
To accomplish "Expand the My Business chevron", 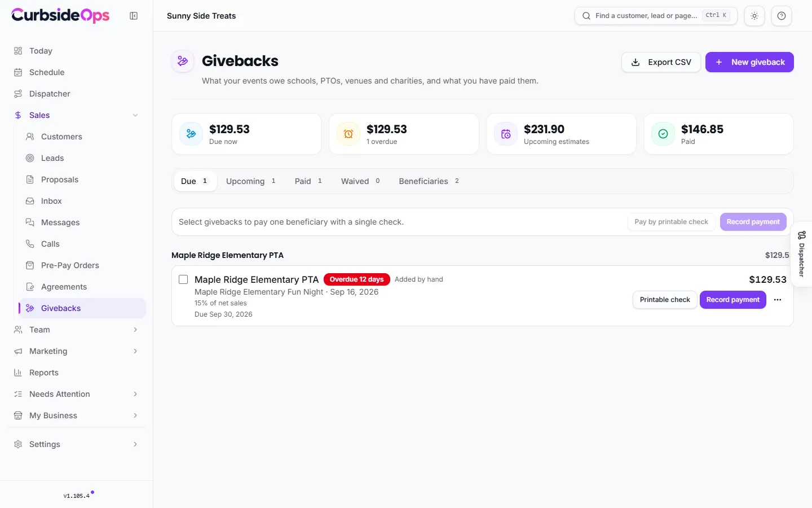I will 135,415.
